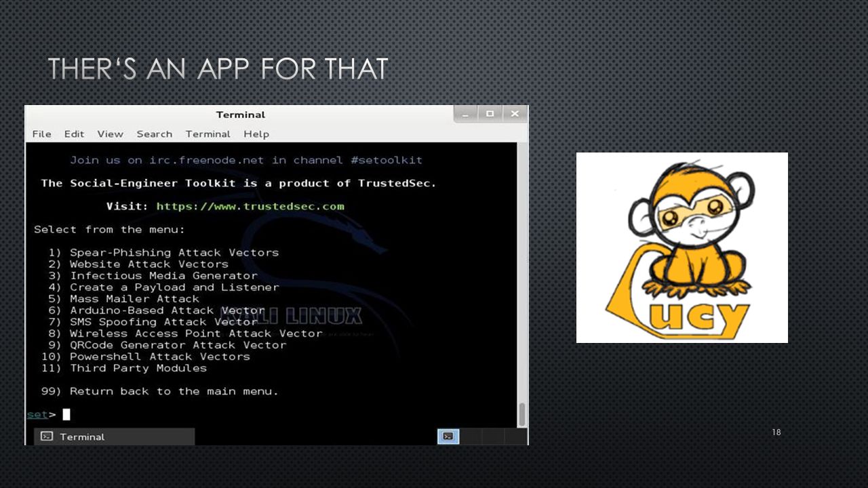Click 'Infectious Media Generator' line
Image resolution: width=868 pixels, height=488 pixels.
(153, 275)
